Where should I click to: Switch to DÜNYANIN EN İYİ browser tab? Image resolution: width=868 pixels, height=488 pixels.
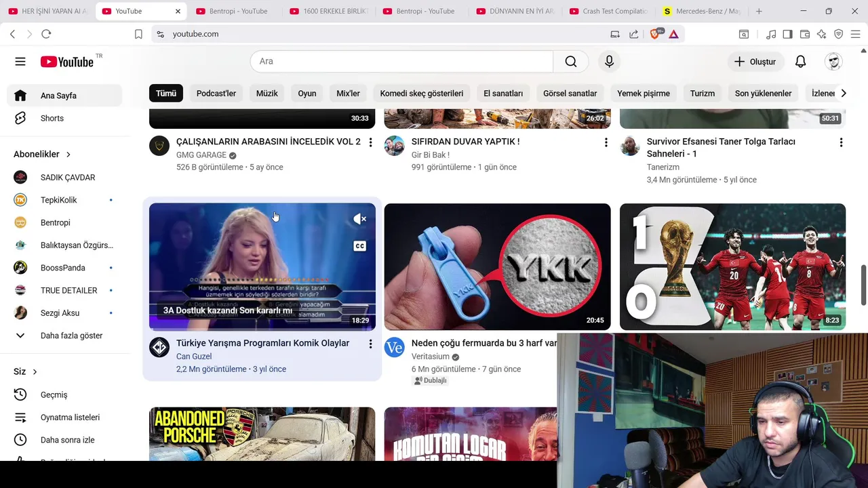tap(515, 12)
